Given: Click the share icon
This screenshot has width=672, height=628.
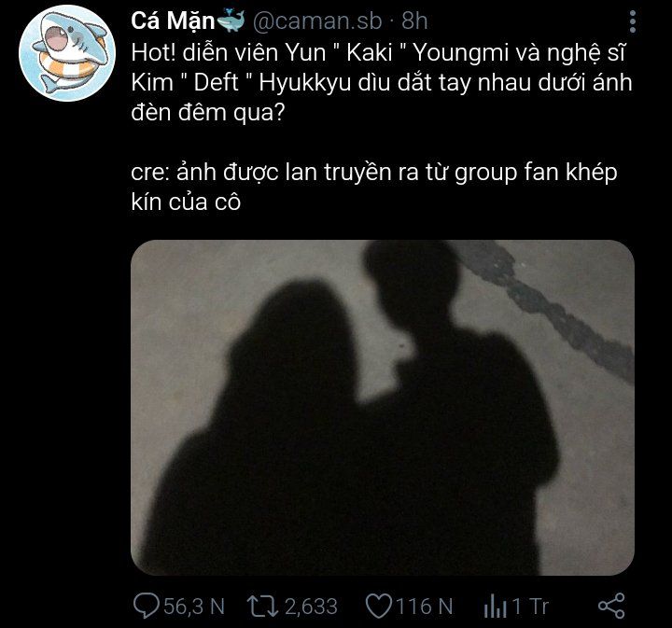Looking at the screenshot, I should point(611,606).
